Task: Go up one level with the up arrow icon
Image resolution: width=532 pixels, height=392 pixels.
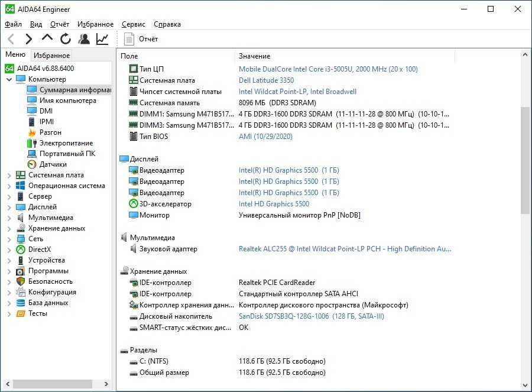Action: coord(47,38)
